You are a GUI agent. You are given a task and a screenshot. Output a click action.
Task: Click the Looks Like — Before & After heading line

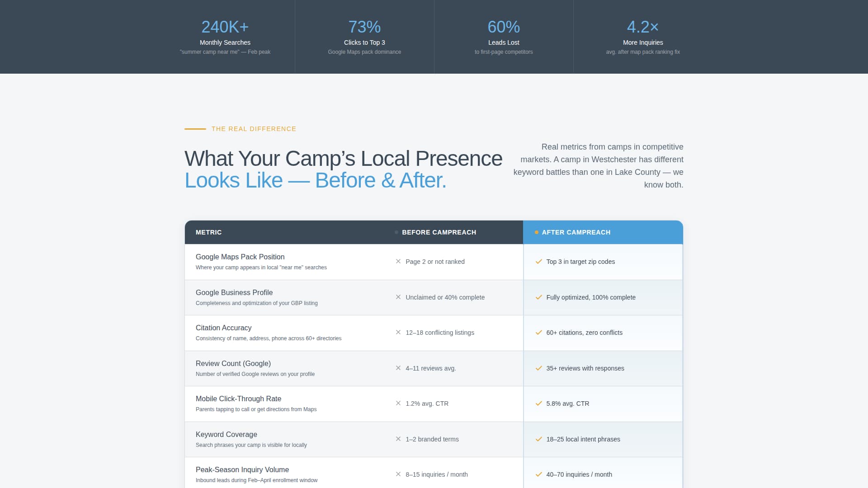[x=316, y=180]
